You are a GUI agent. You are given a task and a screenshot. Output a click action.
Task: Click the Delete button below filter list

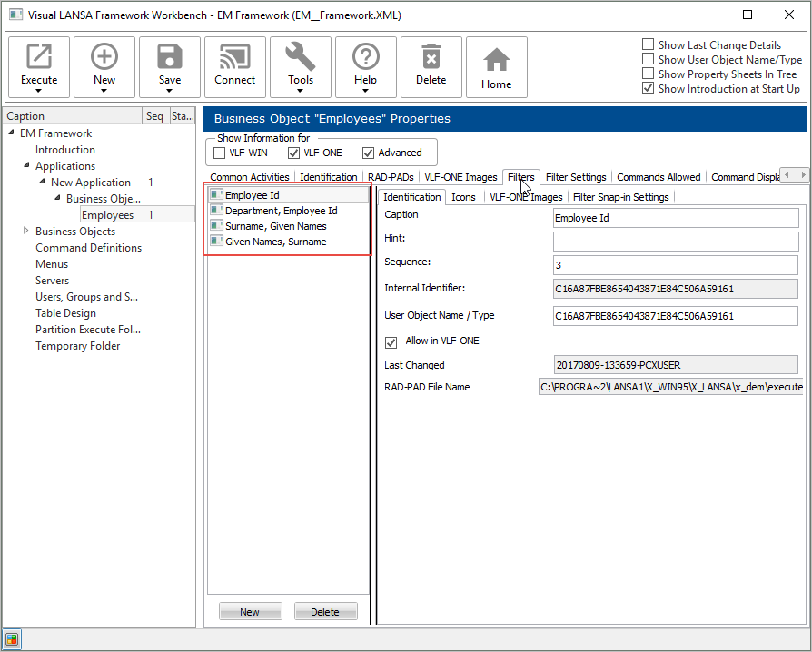pos(325,612)
